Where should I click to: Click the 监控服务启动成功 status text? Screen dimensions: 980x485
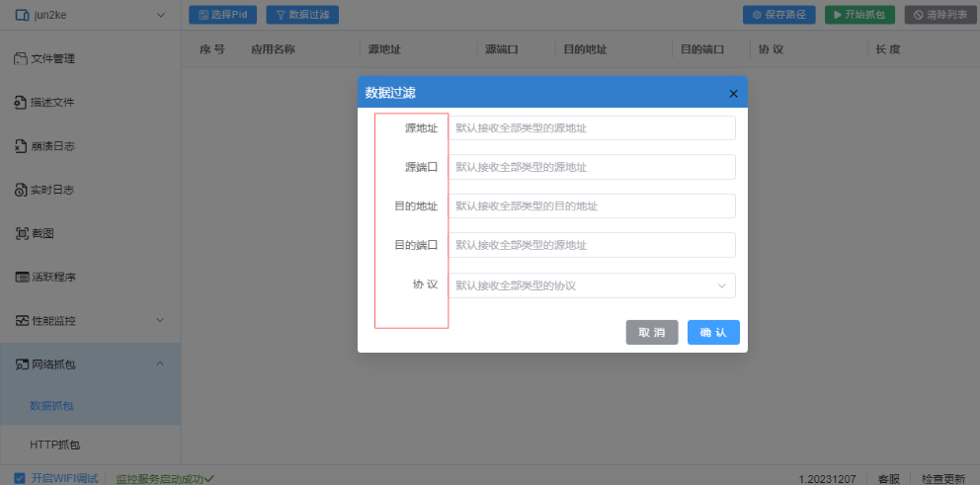pos(160,479)
